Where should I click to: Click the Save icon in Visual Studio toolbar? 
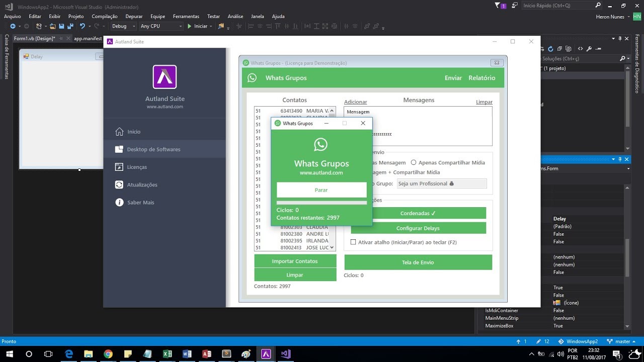pos(62,26)
